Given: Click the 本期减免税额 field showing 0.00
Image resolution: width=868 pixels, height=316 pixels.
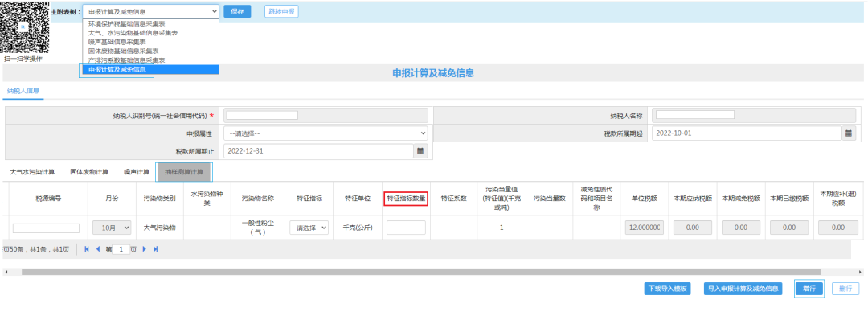Looking at the screenshot, I should coord(741,228).
